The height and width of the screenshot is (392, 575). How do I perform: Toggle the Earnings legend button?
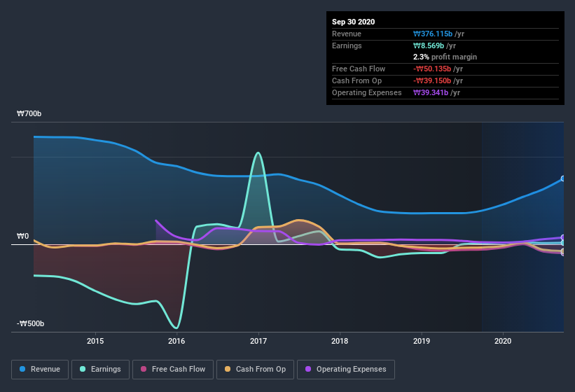pyautogui.click(x=100, y=370)
